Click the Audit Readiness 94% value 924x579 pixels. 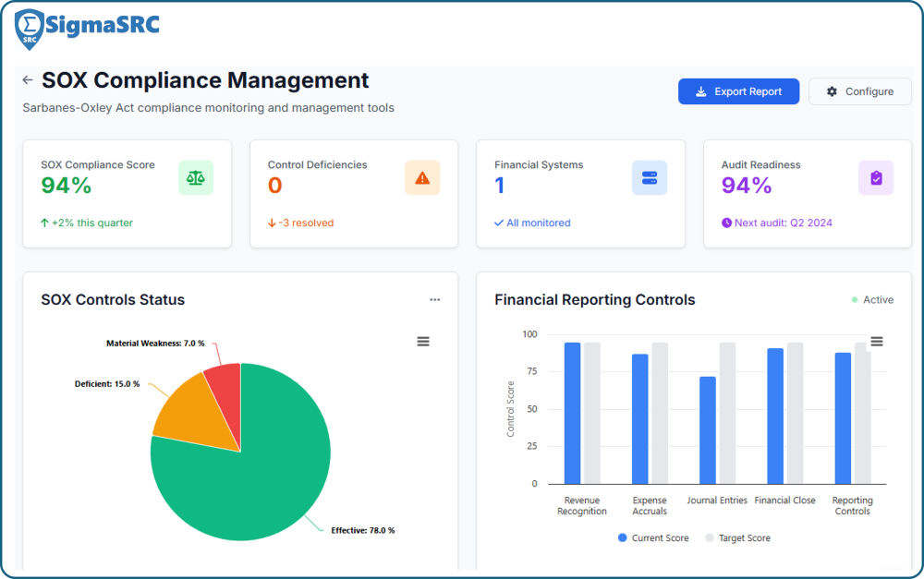click(747, 186)
